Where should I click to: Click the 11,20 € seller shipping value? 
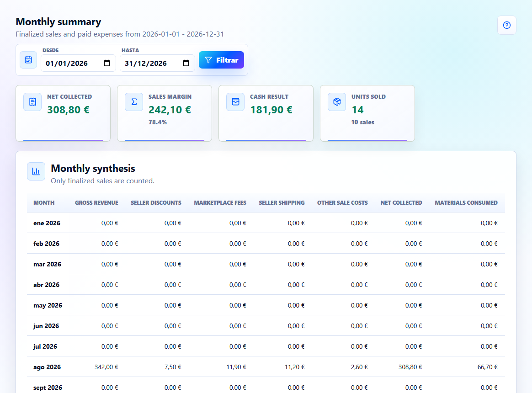coord(294,367)
